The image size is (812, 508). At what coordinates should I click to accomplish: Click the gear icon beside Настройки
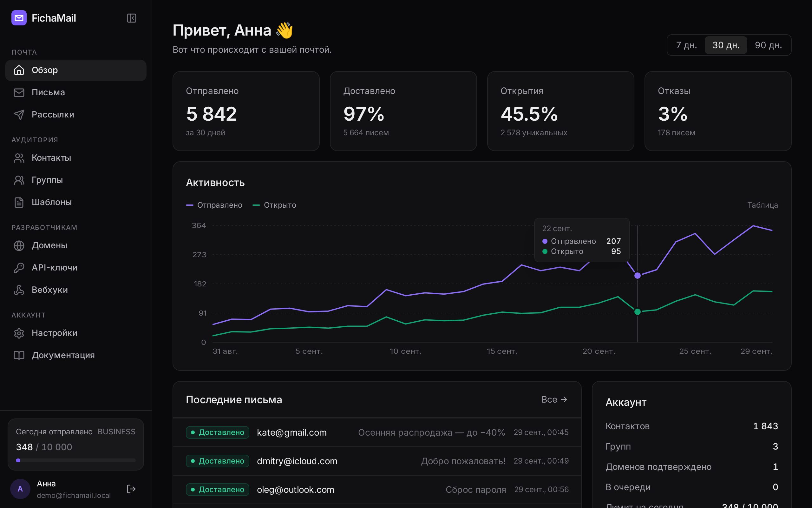(19, 333)
